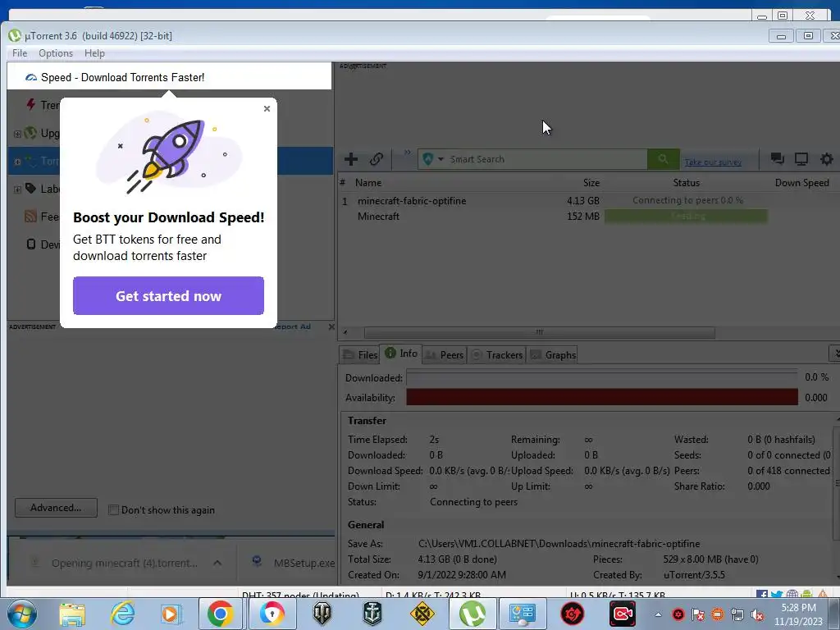Sort torrents by Size column header
The width and height of the screenshot is (840, 630).
coord(591,183)
